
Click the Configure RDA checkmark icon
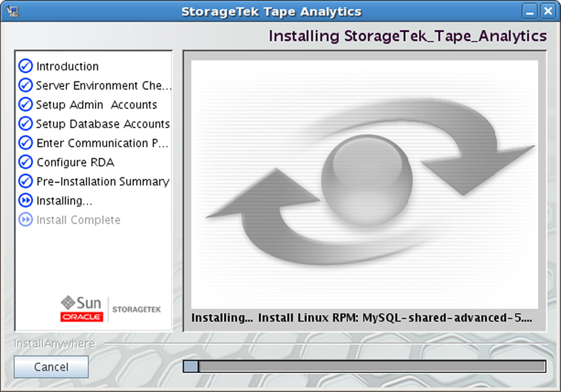tap(26, 162)
